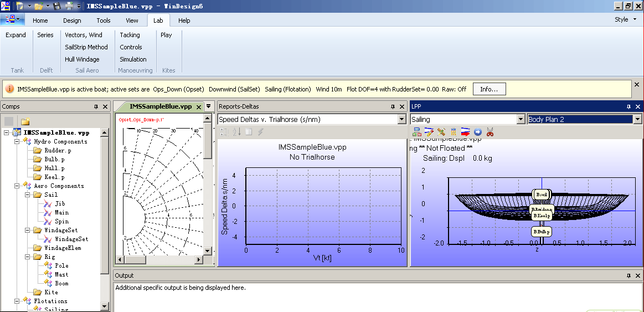Pin the LPP panel
Screen dimensions: 644x312
pyautogui.click(x=628, y=106)
